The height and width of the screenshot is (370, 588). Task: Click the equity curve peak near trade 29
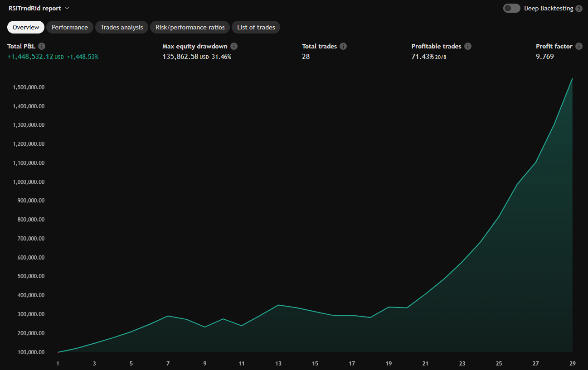tap(572, 80)
